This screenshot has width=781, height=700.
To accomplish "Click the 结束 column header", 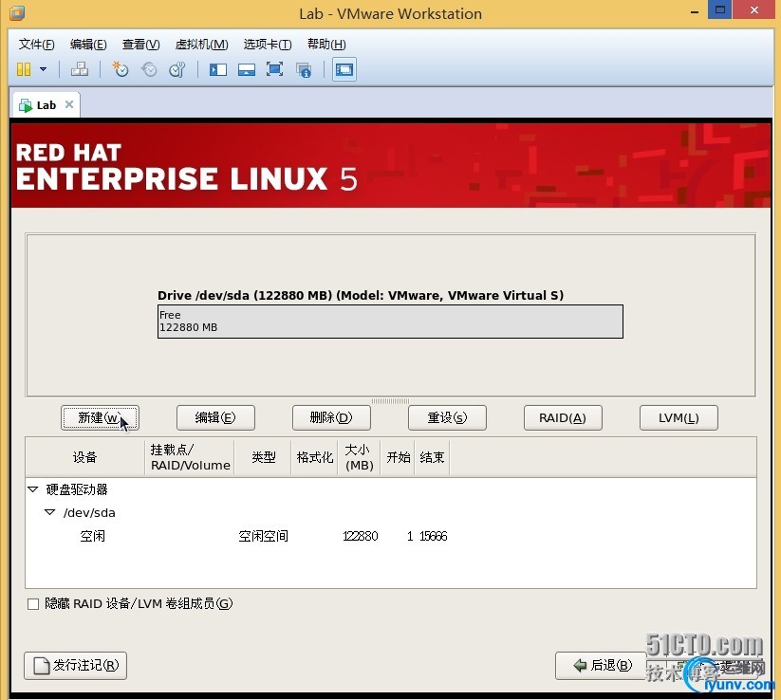I will (x=432, y=457).
